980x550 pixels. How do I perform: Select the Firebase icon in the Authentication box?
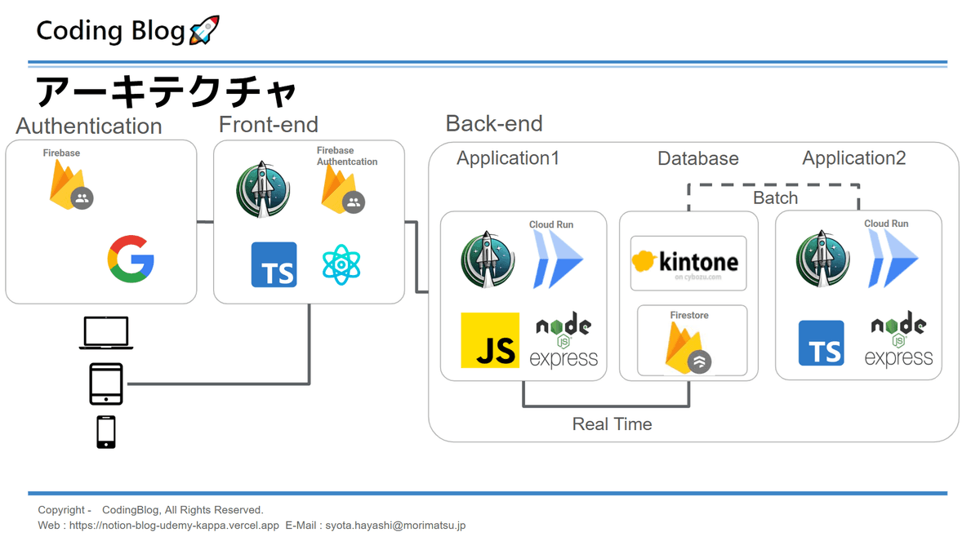click(69, 186)
